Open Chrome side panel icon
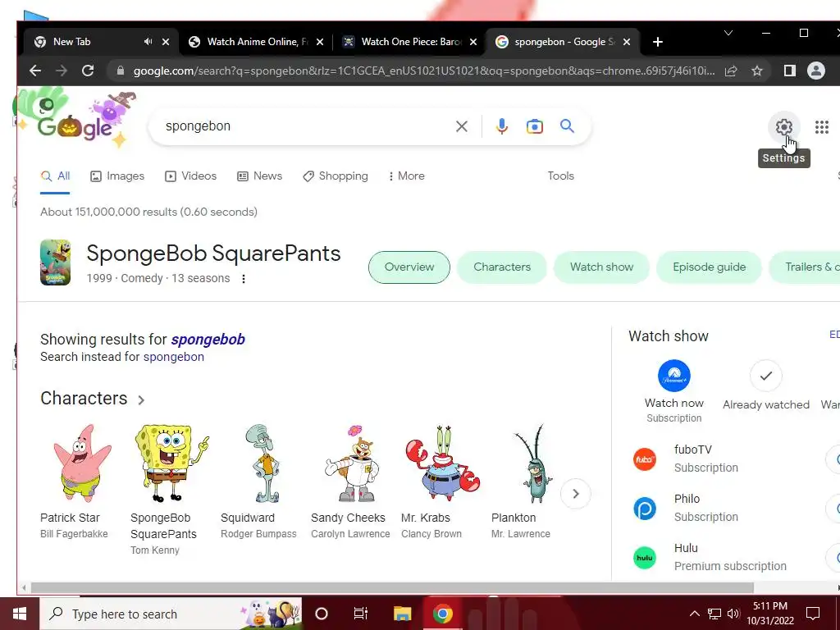Image resolution: width=840 pixels, height=630 pixels. [x=790, y=71]
